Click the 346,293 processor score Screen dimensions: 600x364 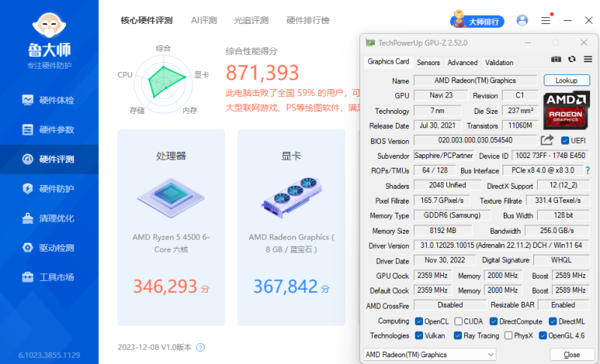(x=165, y=286)
